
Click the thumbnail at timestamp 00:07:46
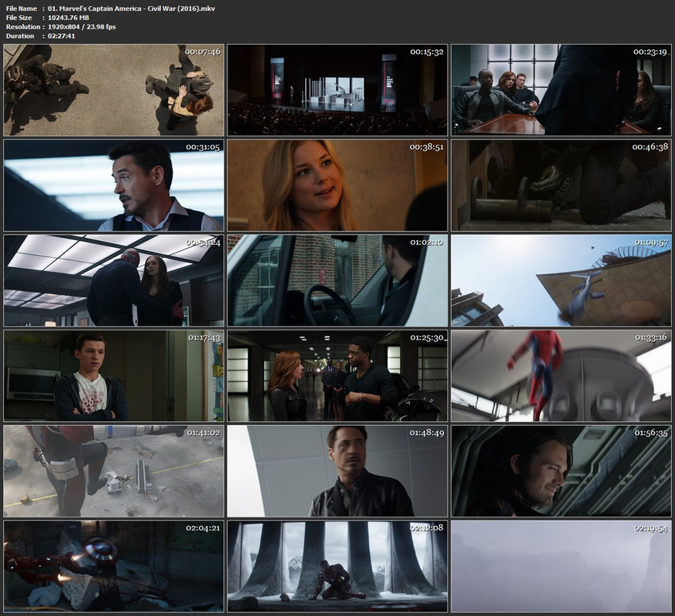click(113, 90)
